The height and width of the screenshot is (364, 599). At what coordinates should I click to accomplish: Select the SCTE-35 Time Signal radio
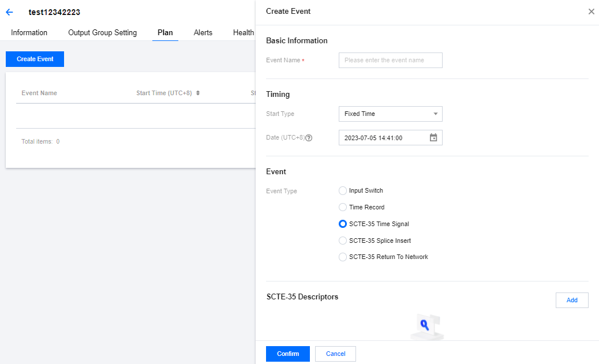pyautogui.click(x=343, y=224)
